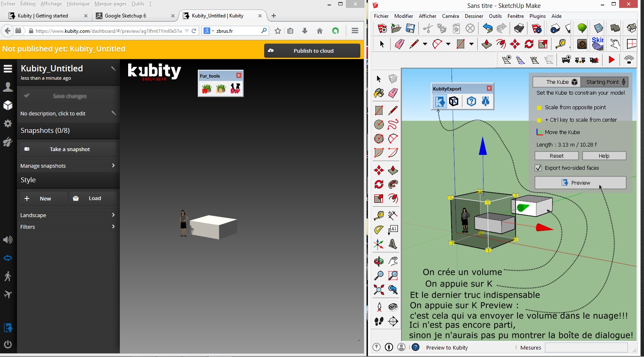Image resolution: width=644 pixels, height=357 pixels.
Task: Select the Paint Bucket tool in left toolbar
Action: tap(379, 93)
